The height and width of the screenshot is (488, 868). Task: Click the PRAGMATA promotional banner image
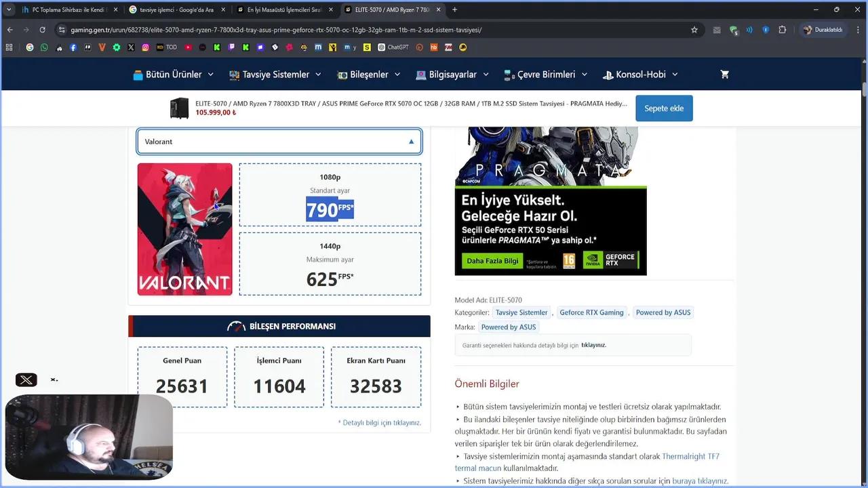551,201
